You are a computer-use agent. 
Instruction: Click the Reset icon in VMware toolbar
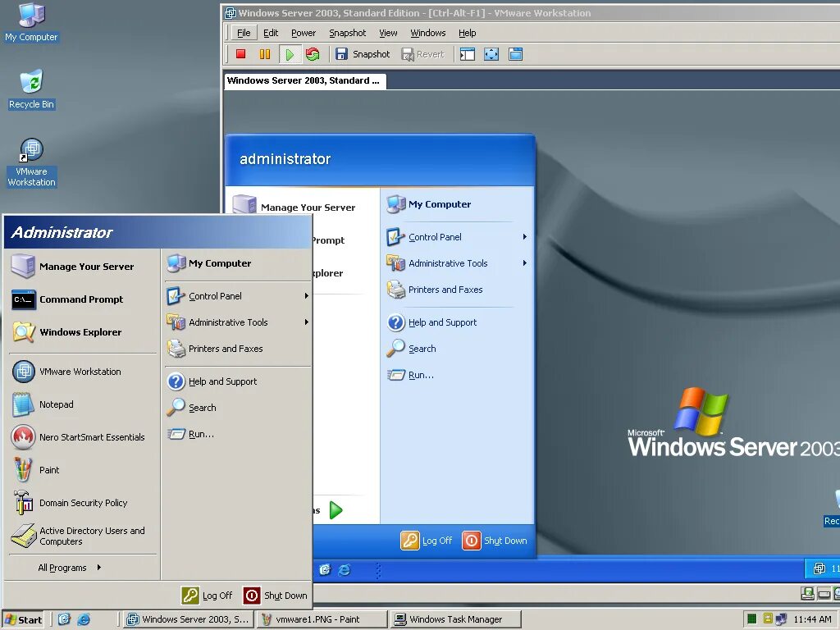click(313, 54)
